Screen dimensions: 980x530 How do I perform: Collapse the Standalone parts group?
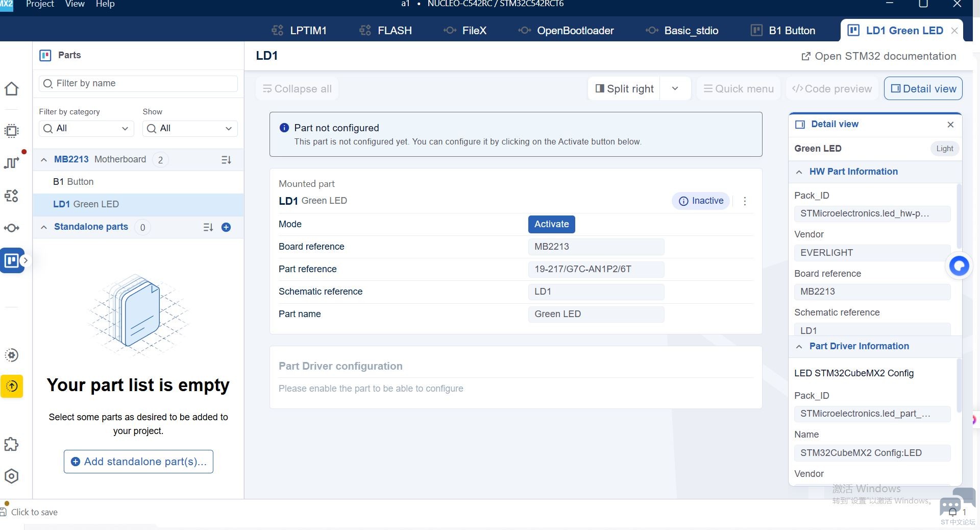(x=44, y=227)
